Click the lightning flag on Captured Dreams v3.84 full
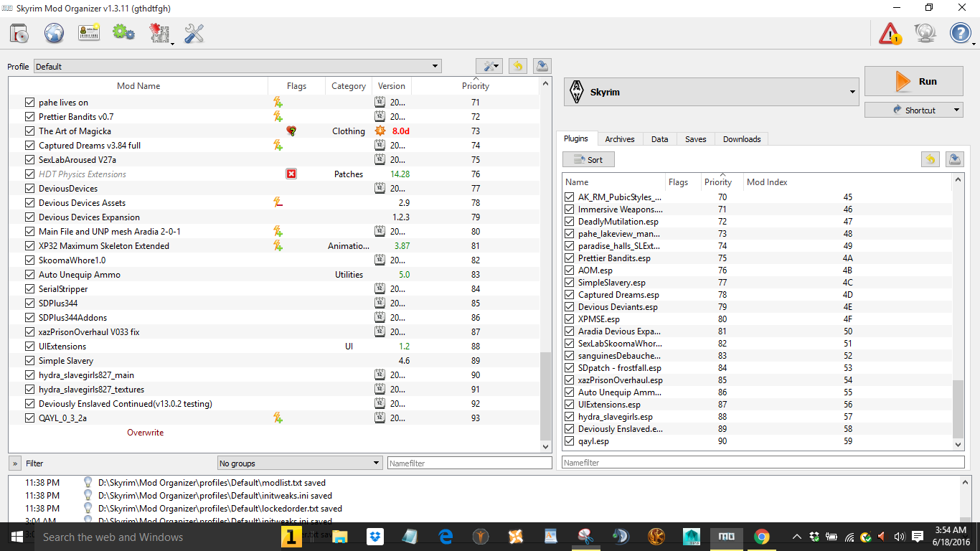Viewport: 980px width, 551px height. coord(278,146)
